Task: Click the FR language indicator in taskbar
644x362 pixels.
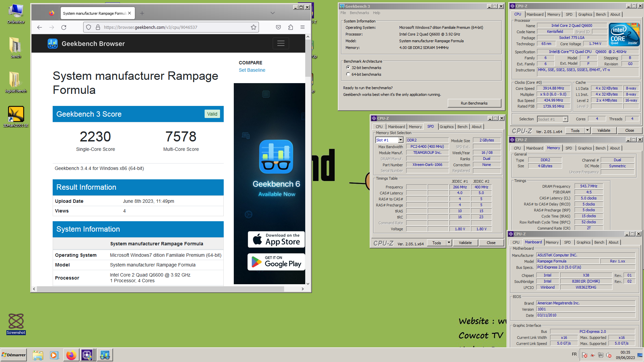Action: pos(574,354)
